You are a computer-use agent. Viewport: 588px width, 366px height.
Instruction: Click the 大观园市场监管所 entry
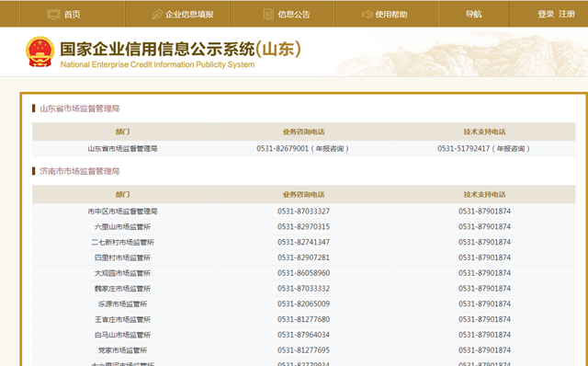(122, 273)
